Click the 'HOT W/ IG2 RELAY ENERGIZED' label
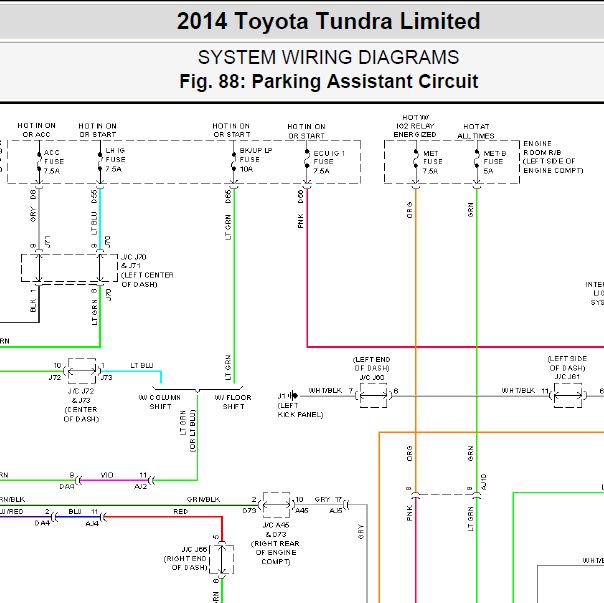 click(x=415, y=126)
